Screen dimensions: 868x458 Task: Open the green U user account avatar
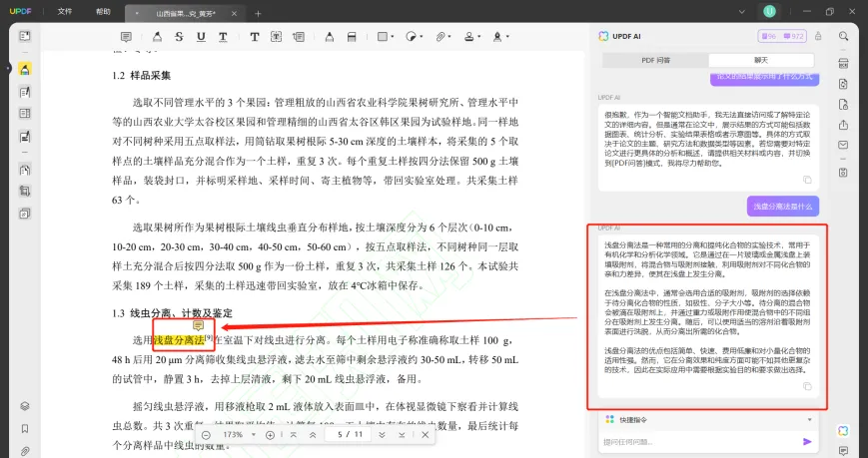pyautogui.click(x=769, y=11)
